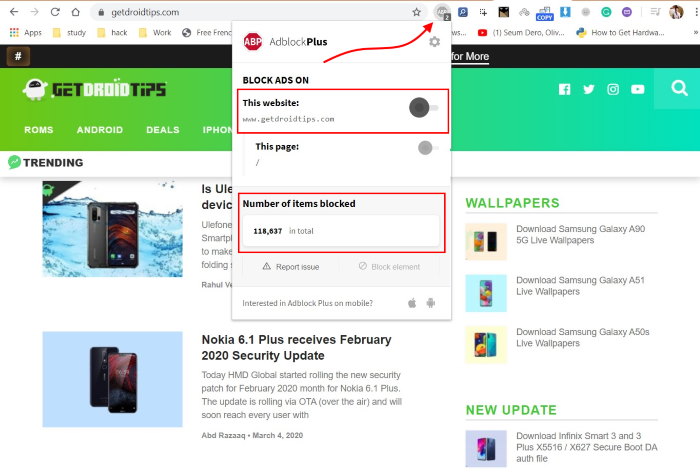Open the Apps bookmarks shortcut
Screen dimensions: 700x473
point(25,33)
